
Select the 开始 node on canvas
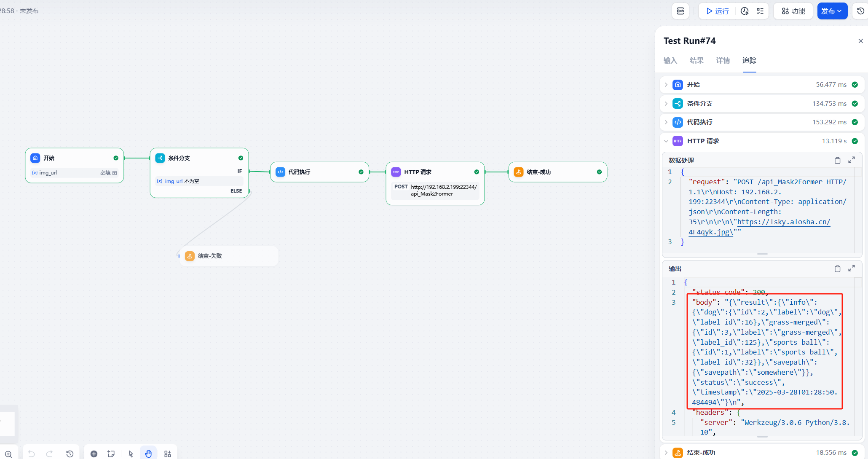coord(75,165)
